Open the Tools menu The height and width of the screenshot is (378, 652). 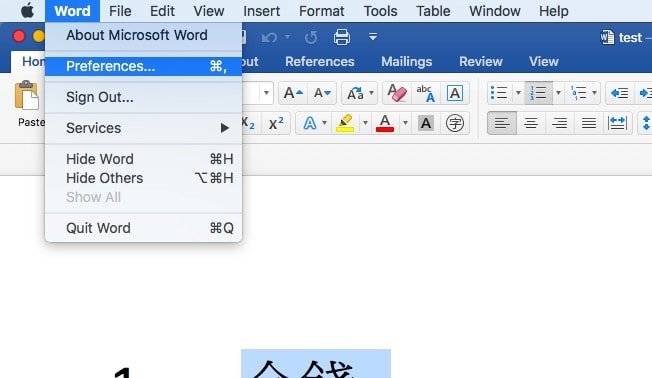[380, 11]
